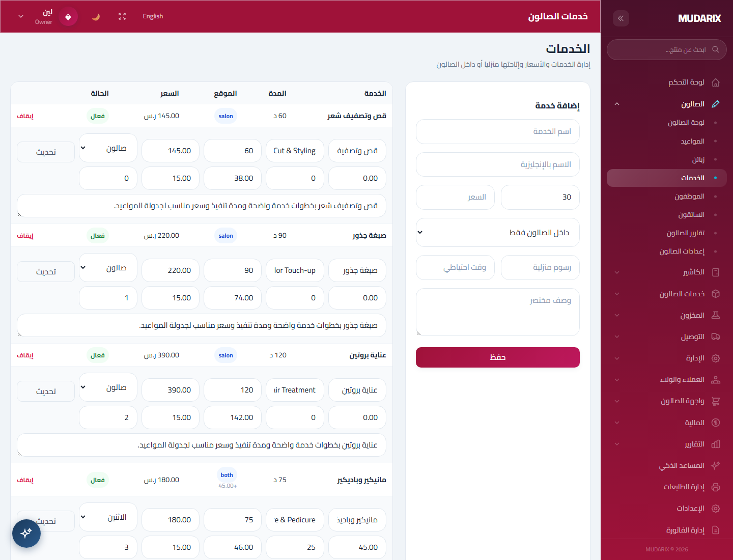The height and width of the screenshot is (560, 733).
Task: Click the search magnifier icon in the sidebar
Action: (715, 49)
